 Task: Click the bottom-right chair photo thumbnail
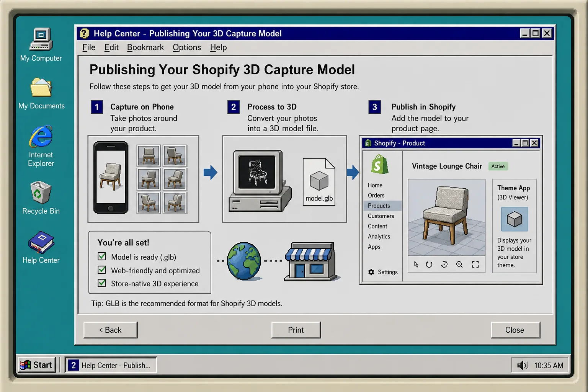(175, 203)
